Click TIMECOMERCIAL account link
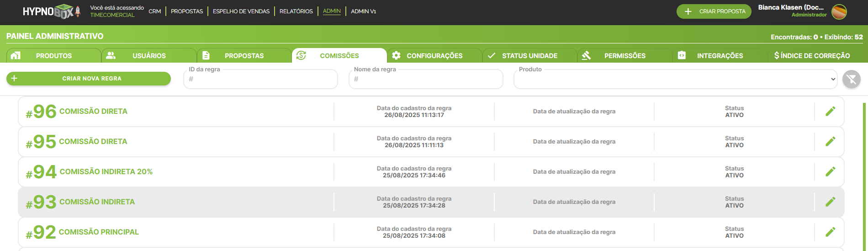Image resolution: width=868 pixels, height=251 pixels. click(112, 15)
